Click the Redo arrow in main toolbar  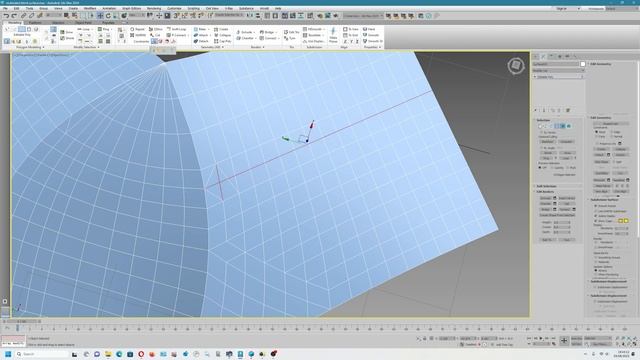pyautogui.click(x=14, y=16)
